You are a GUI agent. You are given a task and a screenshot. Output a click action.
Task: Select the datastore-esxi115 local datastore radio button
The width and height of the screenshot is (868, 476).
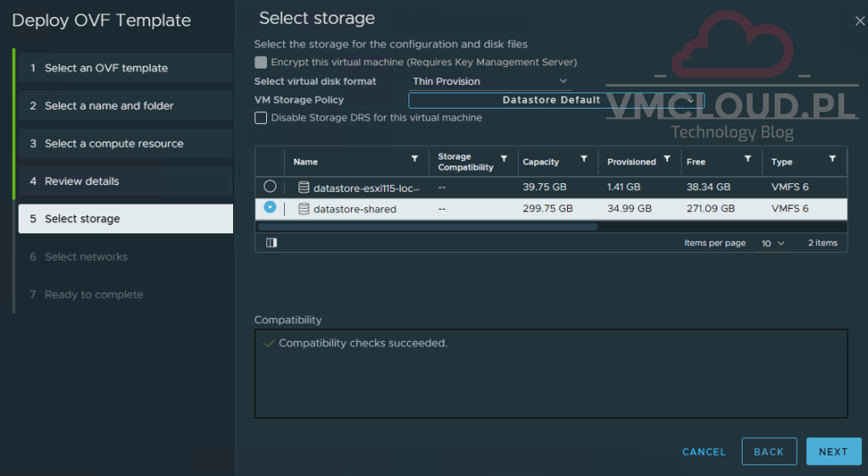(270, 186)
